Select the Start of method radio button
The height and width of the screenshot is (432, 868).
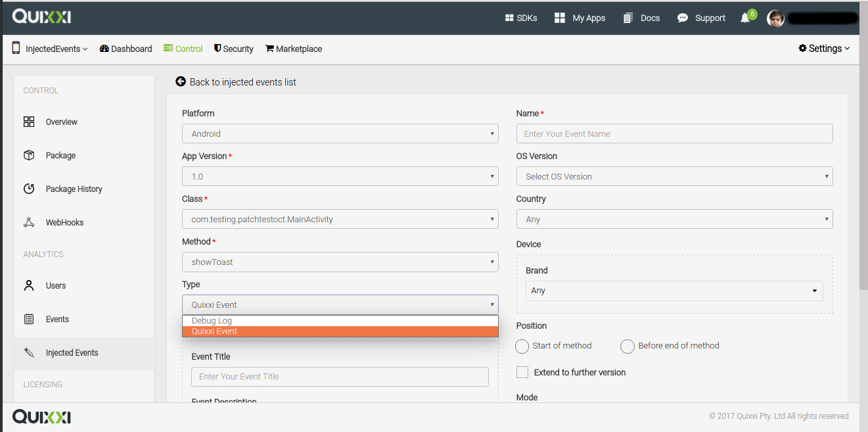click(x=522, y=347)
